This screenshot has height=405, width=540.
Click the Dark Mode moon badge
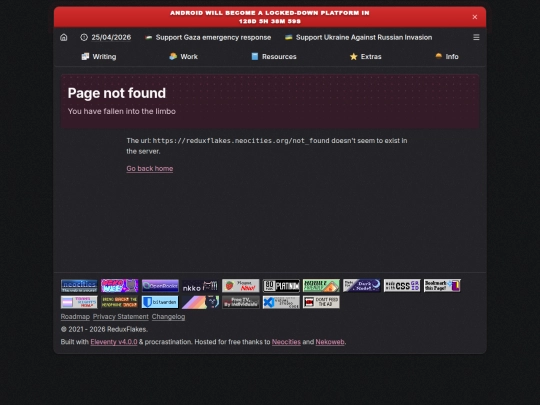(x=362, y=286)
